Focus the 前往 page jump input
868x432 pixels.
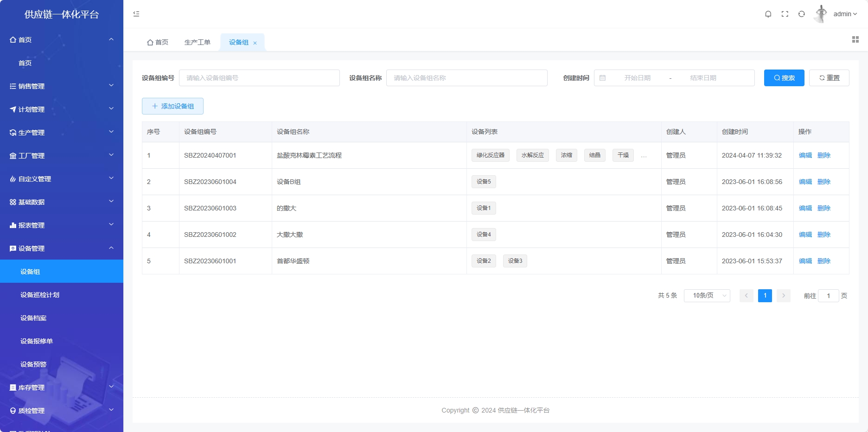click(829, 296)
